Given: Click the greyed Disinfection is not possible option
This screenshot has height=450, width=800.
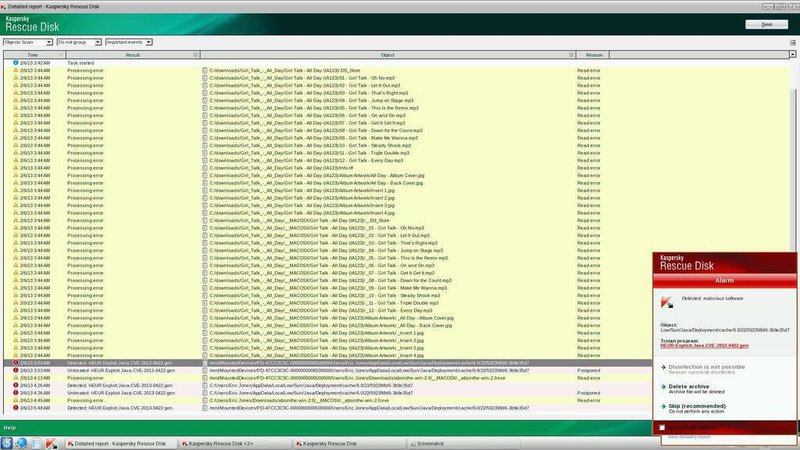Looking at the screenshot, I should [706, 369].
